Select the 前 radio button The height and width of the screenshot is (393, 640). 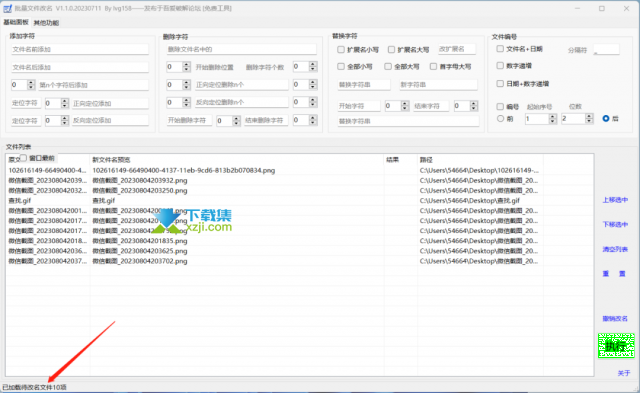500,119
